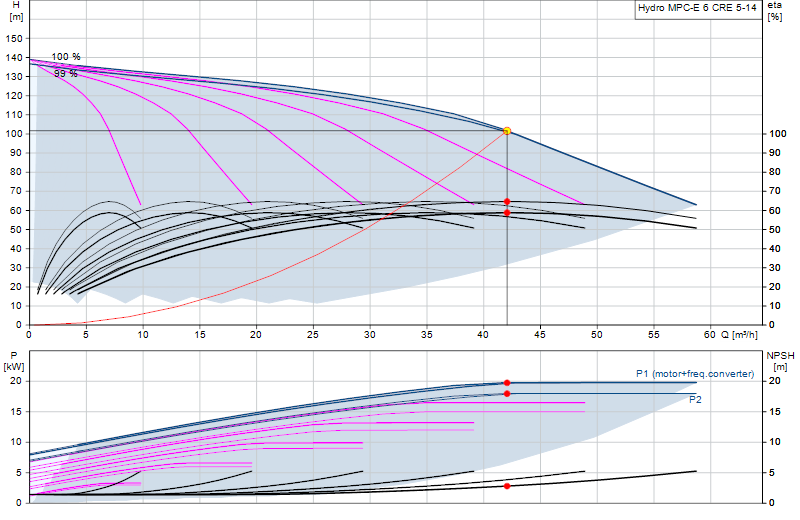This screenshot has width=800, height=520.
Task: Click the '140' tick on the head axis
Action: 14,58
